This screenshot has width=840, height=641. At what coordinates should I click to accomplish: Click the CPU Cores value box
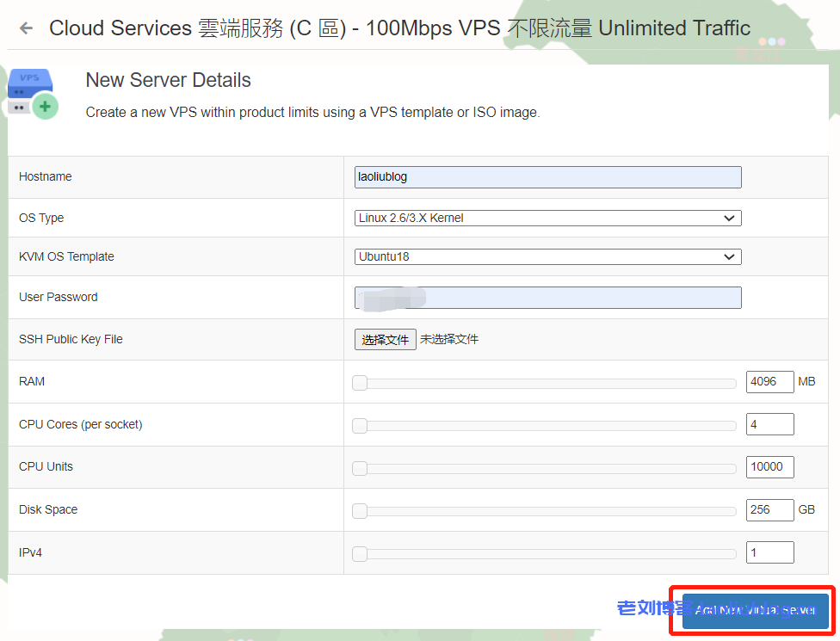pos(769,424)
